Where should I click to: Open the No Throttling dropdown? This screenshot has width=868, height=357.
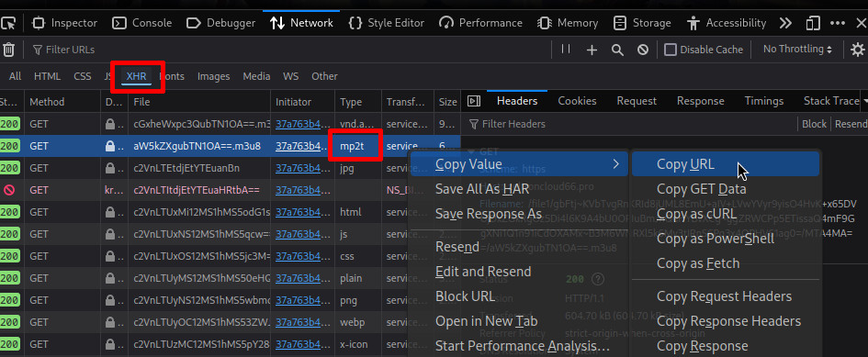coord(797,50)
